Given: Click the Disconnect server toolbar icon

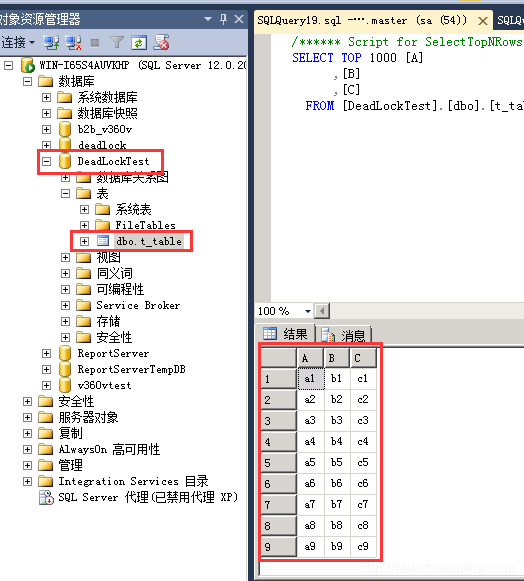Looking at the screenshot, I should point(73,43).
